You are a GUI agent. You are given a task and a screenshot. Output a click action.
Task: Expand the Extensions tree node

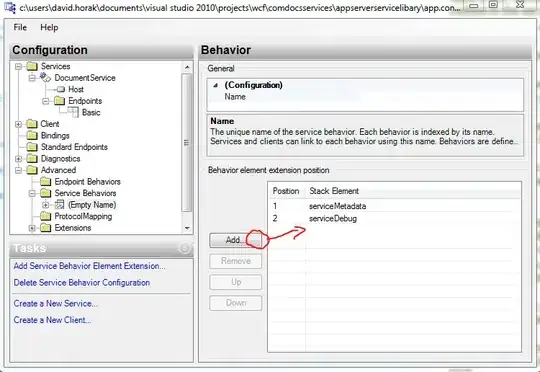[x=32, y=228]
